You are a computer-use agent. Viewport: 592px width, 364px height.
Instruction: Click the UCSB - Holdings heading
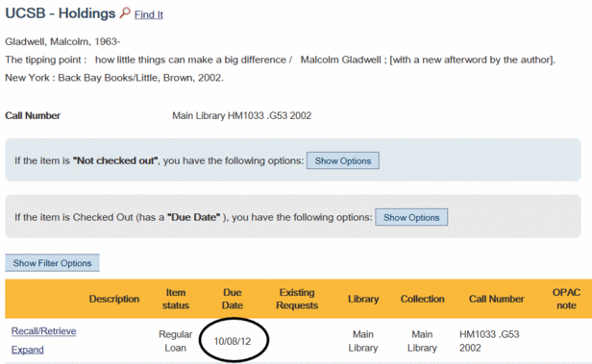pyautogui.click(x=61, y=13)
